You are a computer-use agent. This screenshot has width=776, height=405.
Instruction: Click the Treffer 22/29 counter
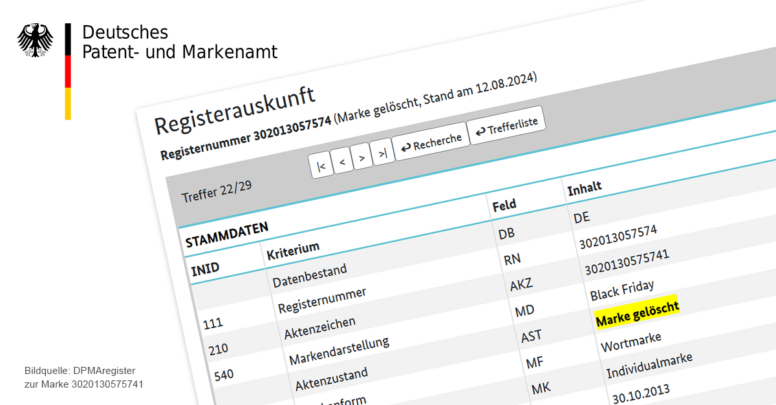coord(217,192)
